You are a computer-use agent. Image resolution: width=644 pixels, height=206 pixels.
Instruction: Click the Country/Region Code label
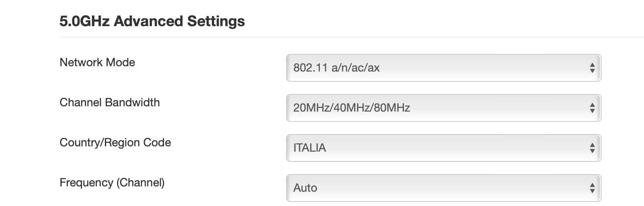pyautogui.click(x=115, y=143)
